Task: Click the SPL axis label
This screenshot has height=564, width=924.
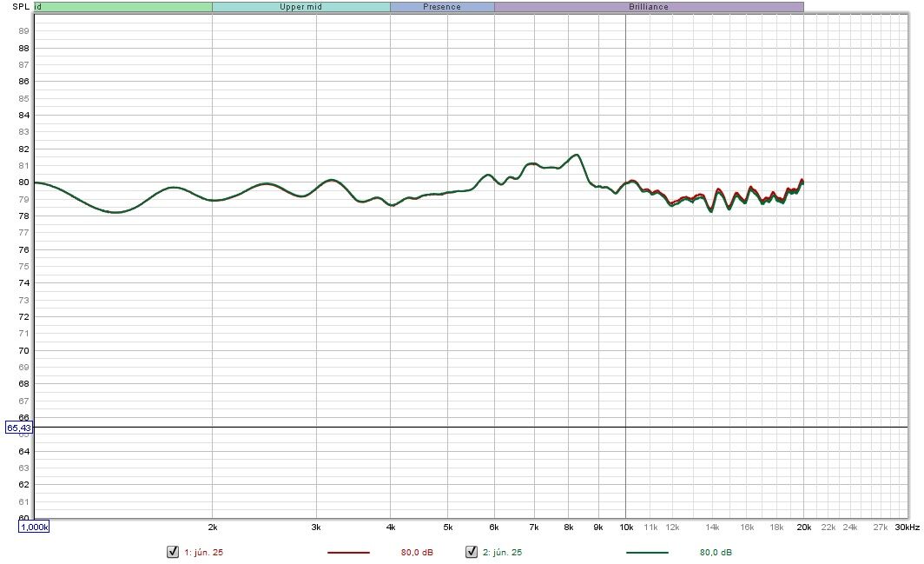Action: pos(21,7)
